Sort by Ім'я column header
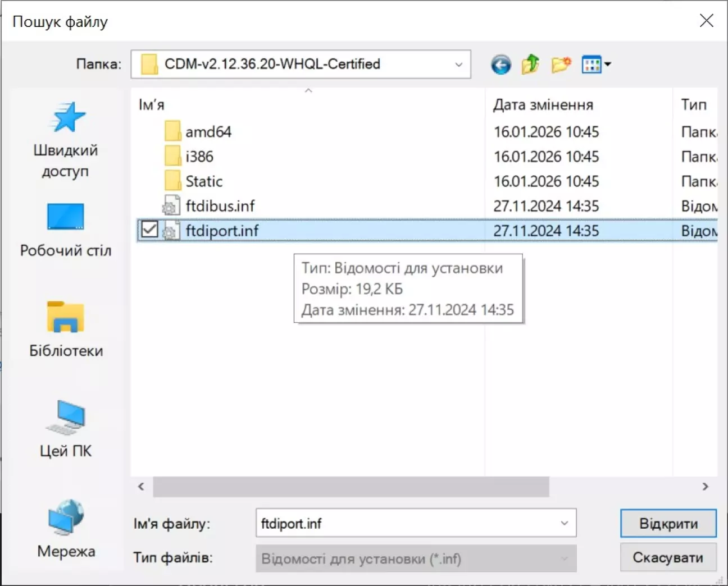728x586 pixels. pos(152,105)
